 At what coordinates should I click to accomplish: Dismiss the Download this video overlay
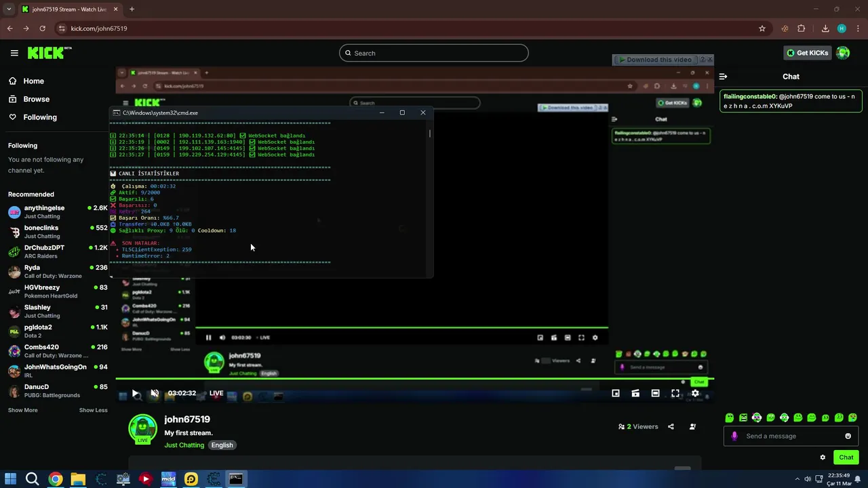tap(710, 60)
